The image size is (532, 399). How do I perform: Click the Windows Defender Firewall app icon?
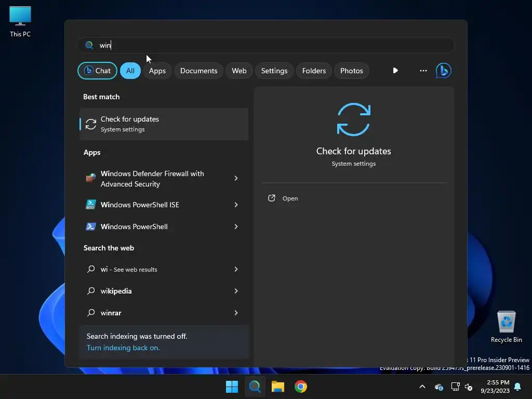coord(90,178)
